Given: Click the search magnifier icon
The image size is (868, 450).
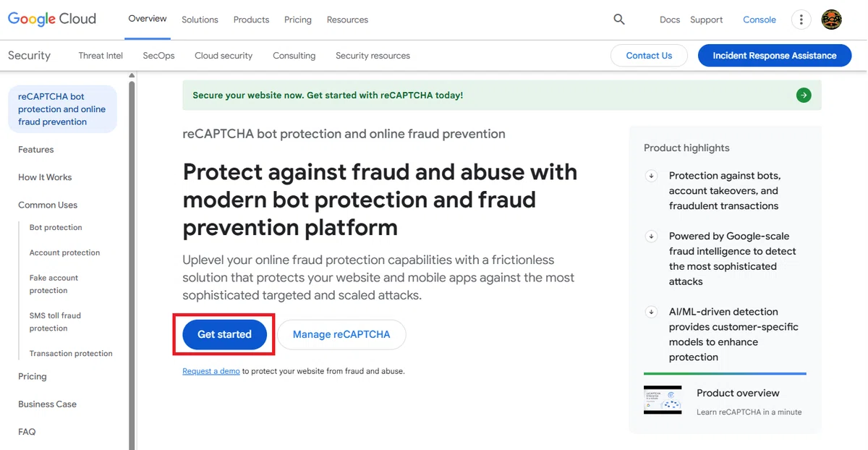Looking at the screenshot, I should click(x=619, y=20).
